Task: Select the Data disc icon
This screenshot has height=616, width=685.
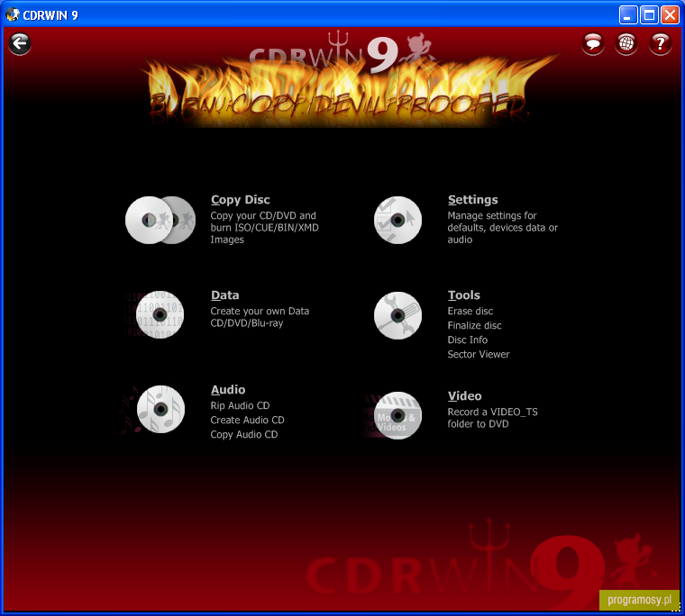Action: point(160,314)
